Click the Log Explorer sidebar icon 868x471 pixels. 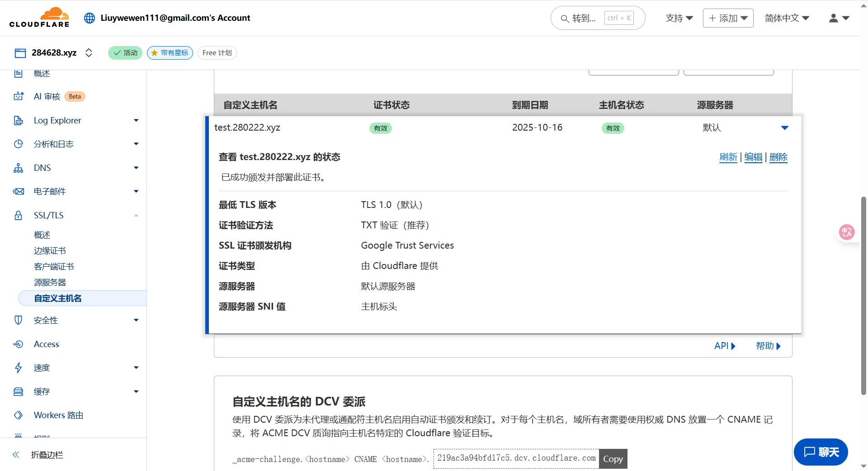[x=19, y=120]
